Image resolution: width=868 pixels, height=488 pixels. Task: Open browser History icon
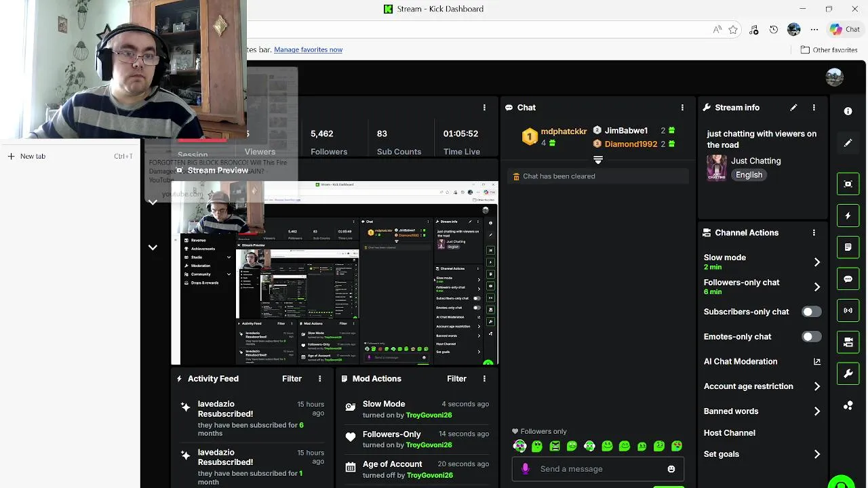tap(774, 30)
